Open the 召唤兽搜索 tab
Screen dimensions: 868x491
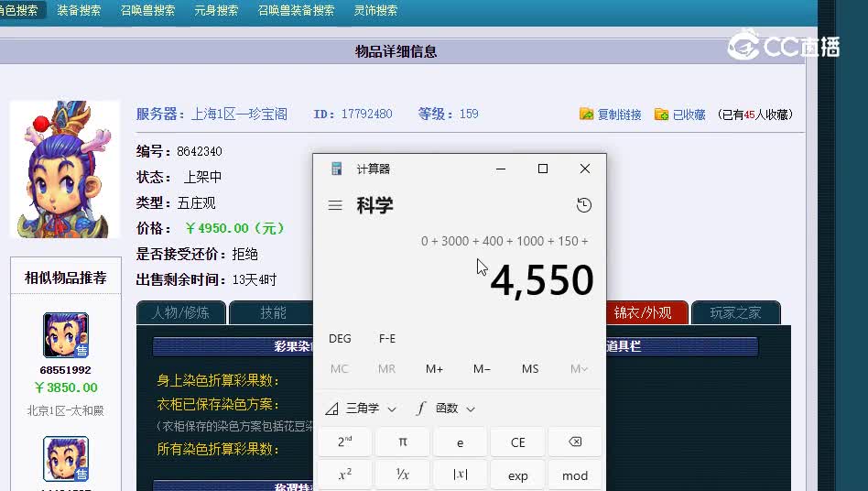(147, 10)
